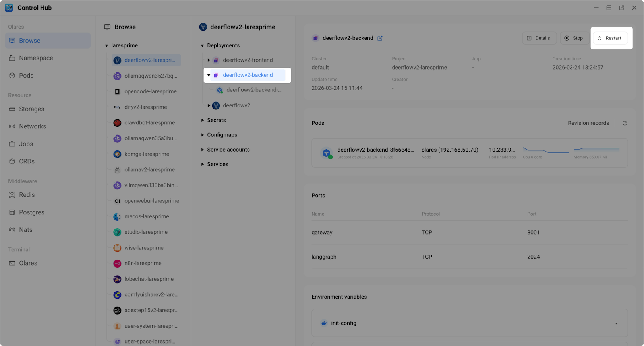Click the n8n-laresprime icon in list
Viewport: 644px width, 346px height.
click(117, 264)
